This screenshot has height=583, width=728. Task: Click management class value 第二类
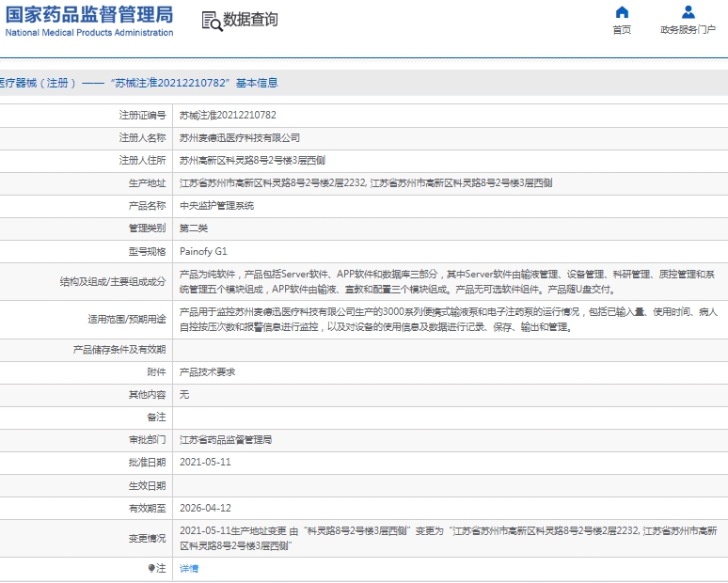194,228
